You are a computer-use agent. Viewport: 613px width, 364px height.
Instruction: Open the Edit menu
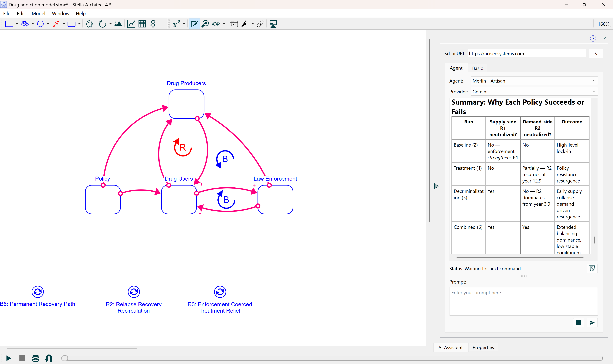pos(21,14)
